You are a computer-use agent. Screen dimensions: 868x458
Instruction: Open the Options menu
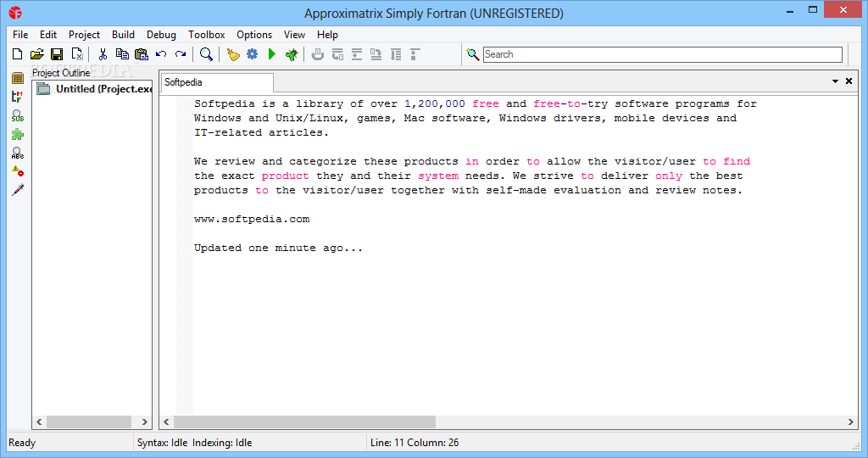coord(254,34)
